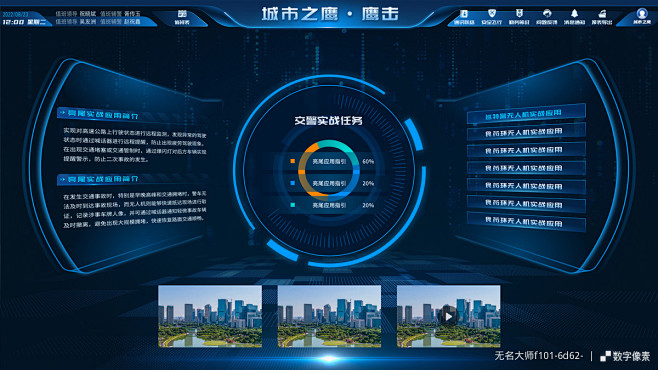Click the orange legend marker for 60%
The image size is (658, 370).
292,161
